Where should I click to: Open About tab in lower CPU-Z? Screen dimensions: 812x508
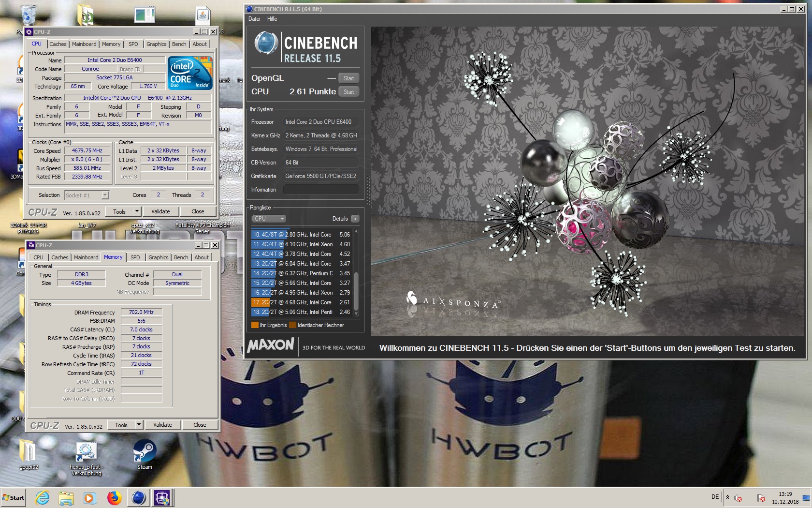point(202,257)
